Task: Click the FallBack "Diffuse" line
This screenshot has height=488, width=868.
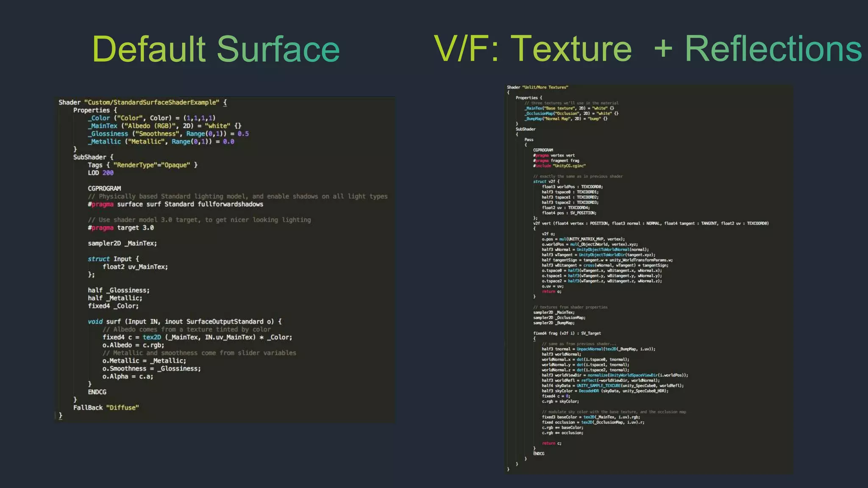Action: click(x=106, y=408)
